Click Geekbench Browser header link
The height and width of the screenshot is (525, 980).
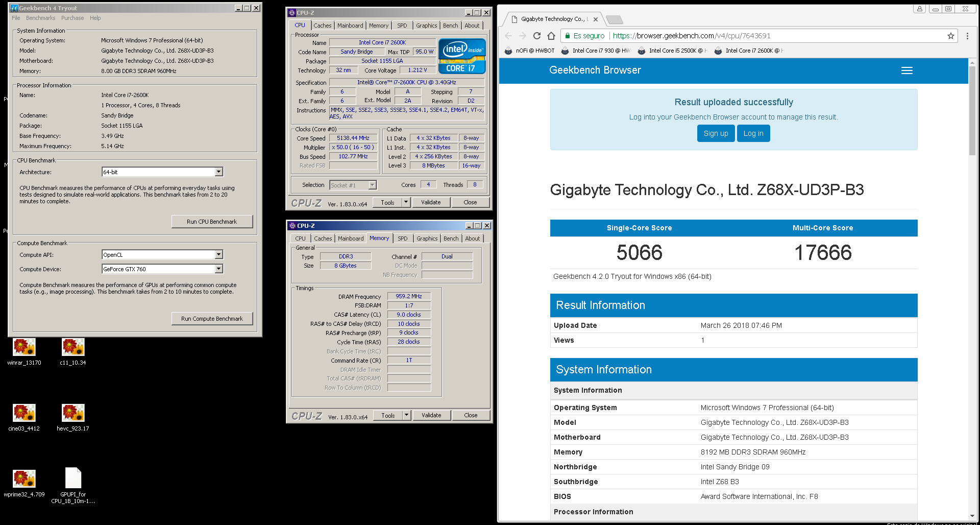[595, 70]
